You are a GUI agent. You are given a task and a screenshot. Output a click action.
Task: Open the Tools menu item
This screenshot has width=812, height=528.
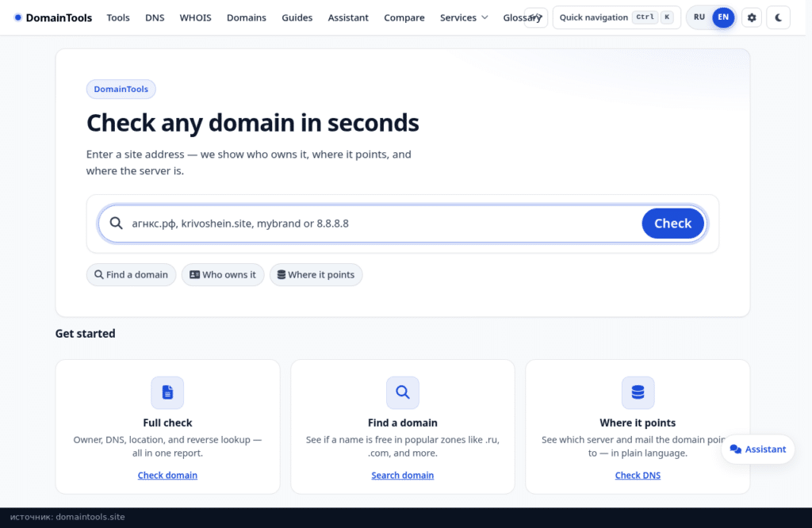(118, 17)
